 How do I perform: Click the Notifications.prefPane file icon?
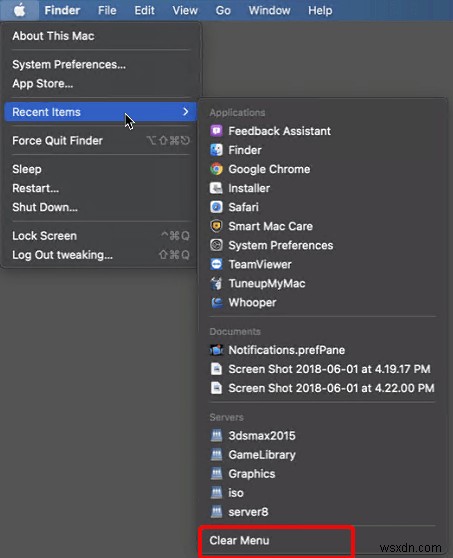[x=216, y=350]
